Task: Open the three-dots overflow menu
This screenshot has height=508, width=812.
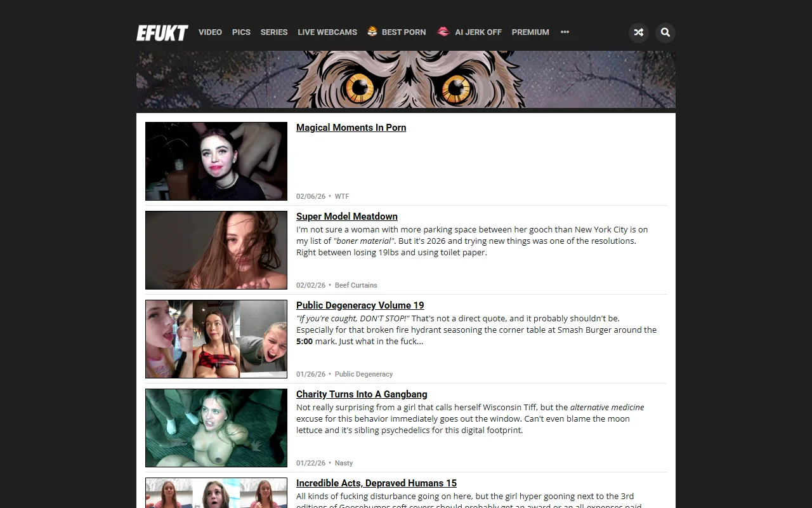Action: coord(565,32)
